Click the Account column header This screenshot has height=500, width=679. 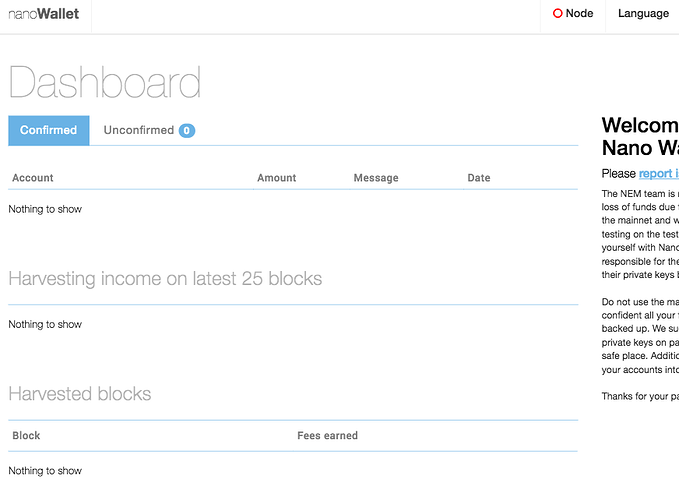pos(32,178)
